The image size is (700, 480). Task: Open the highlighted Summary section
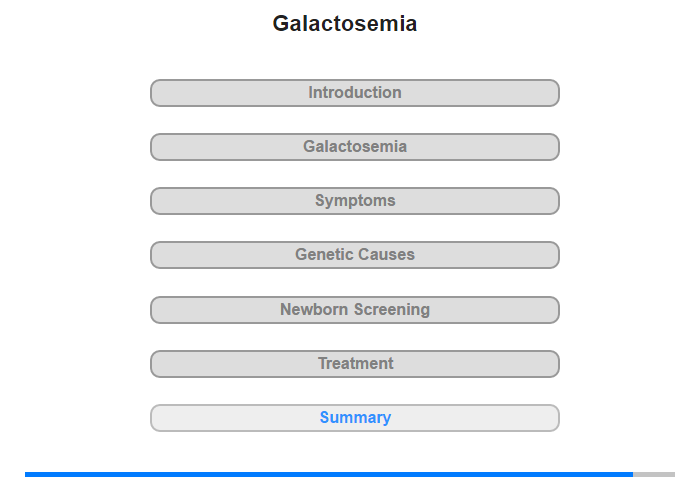tap(355, 418)
